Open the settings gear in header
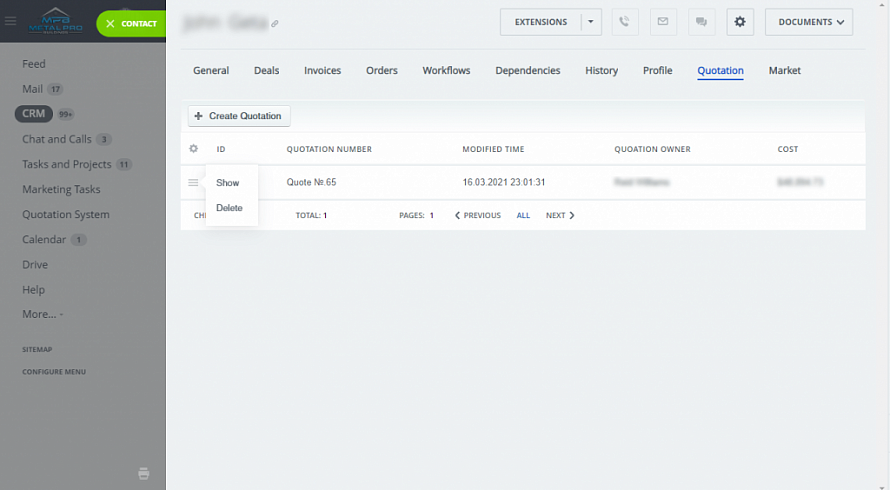This screenshot has height=490, width=890. coord(740,22)
